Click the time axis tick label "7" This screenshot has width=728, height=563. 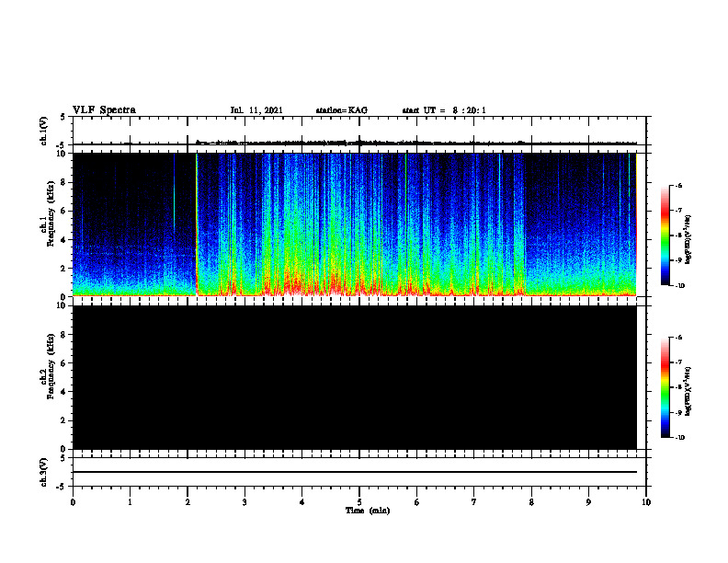point(474,502)
